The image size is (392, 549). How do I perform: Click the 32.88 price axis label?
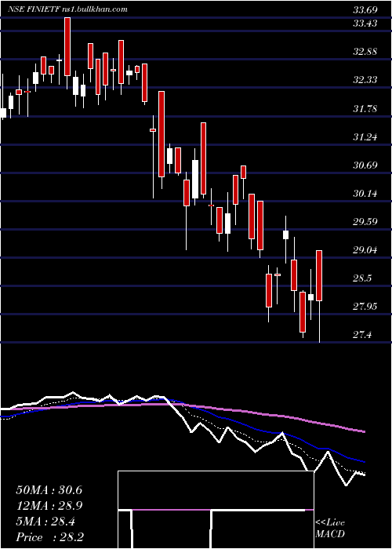pyautogui.click(x=365, y=52)
